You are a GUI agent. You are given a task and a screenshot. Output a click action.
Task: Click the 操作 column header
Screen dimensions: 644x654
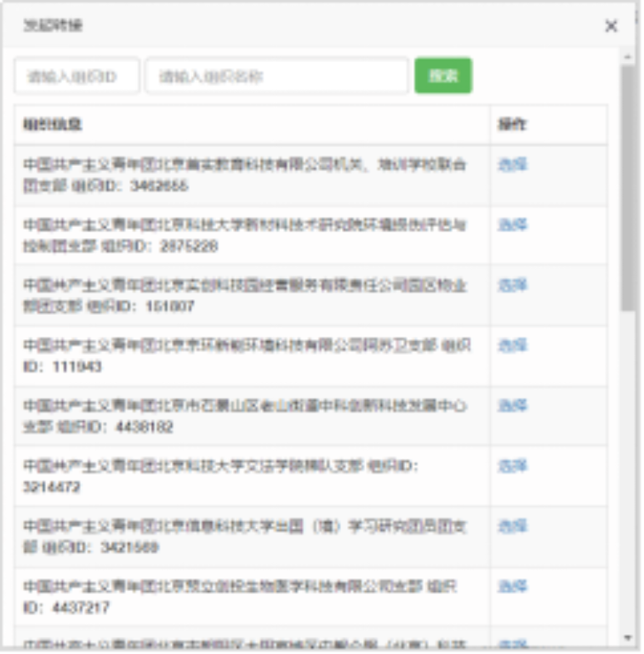[x=512, y=125]
